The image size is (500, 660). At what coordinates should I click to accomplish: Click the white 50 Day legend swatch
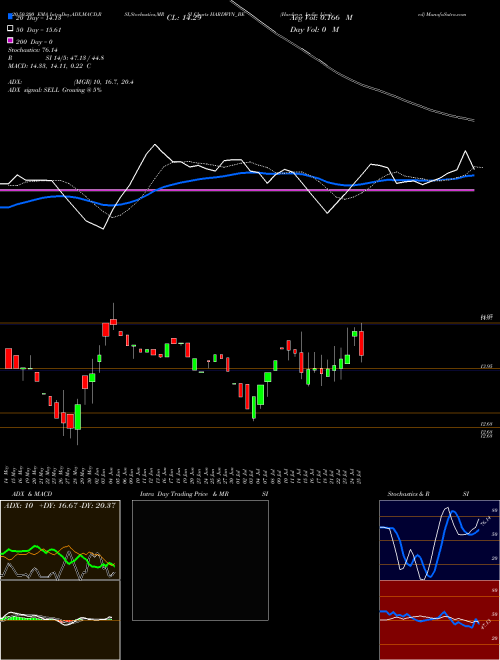(x=10, y=29)
